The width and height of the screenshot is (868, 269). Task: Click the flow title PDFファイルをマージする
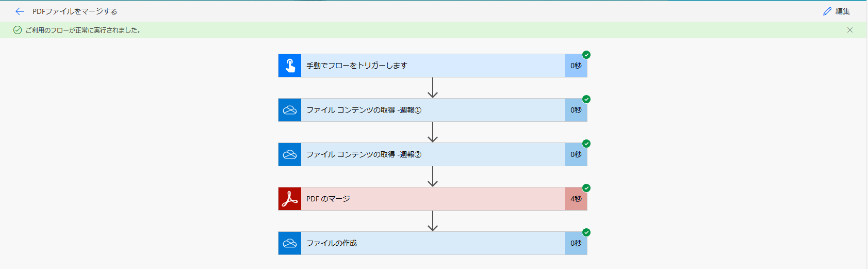pos(75,11)
